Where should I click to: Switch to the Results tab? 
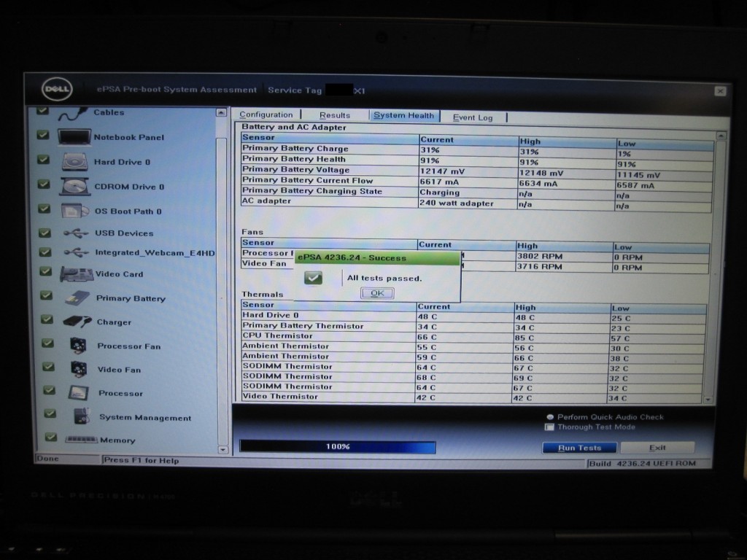[335, 115]
